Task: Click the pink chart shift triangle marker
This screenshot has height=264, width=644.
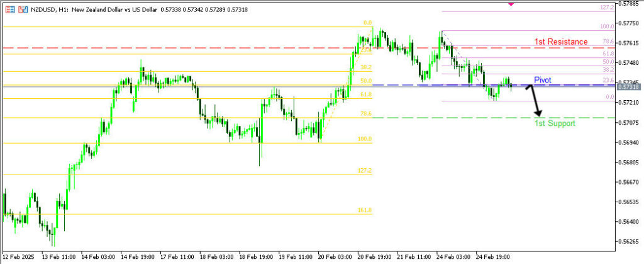Action: [511, 4]
